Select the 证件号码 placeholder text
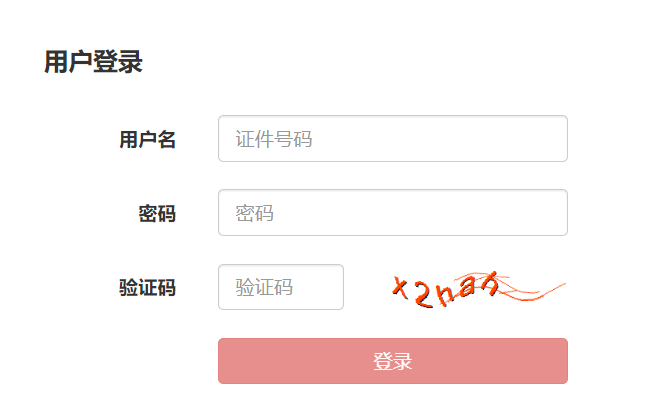Image resolution: width=646 pixels, height=398 pixels. point(274,139)
